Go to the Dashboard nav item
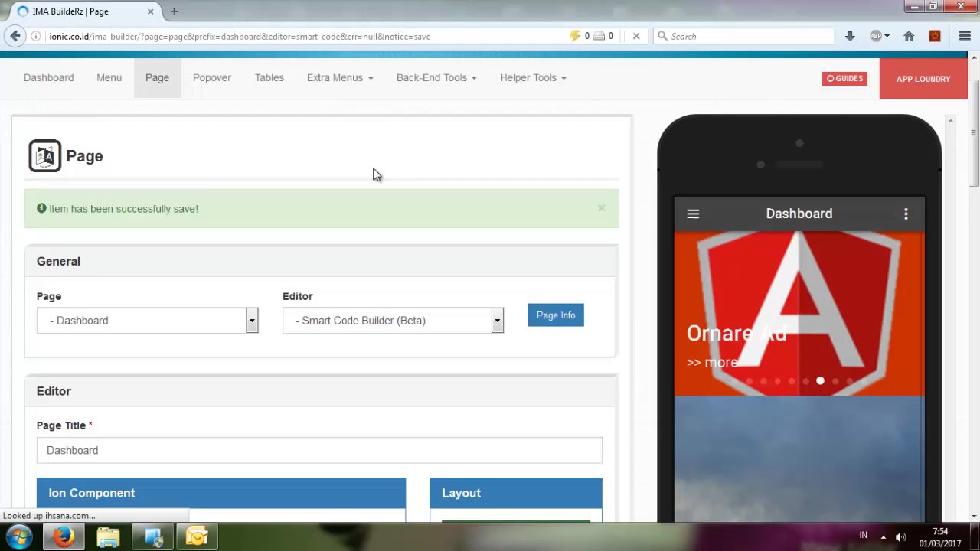The width and height of the screenshot is (980, 551). coord(49,77)
